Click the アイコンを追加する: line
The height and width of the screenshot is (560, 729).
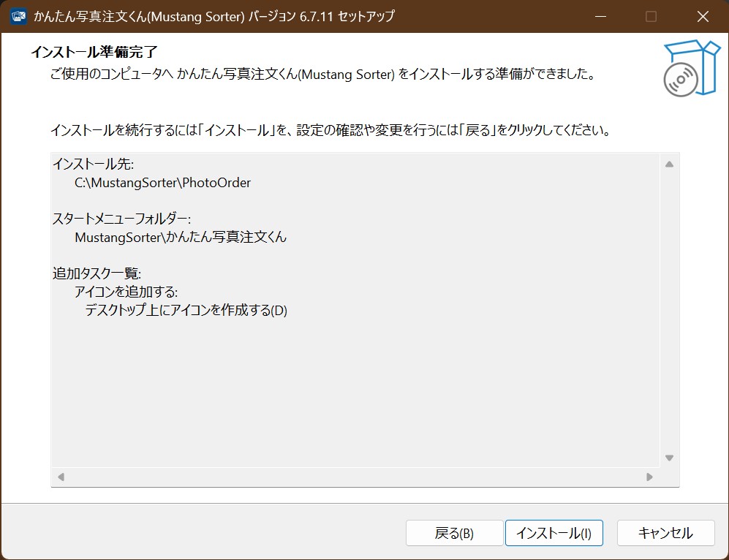[126, 292]
